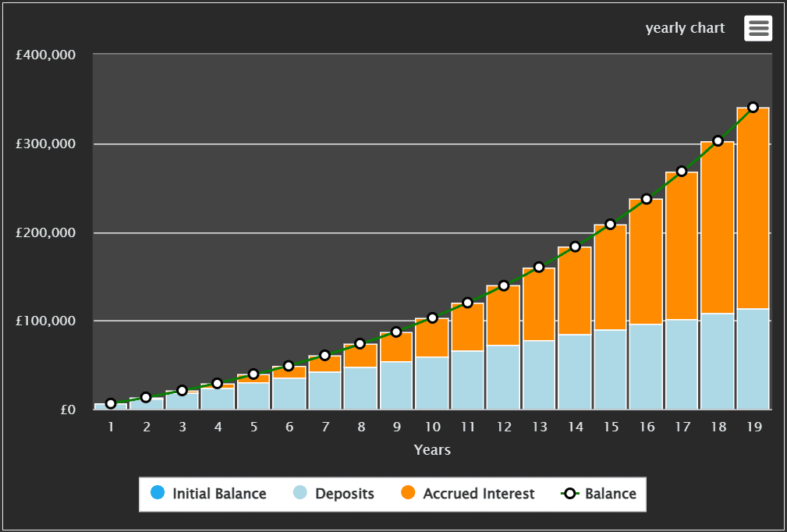Click the deposits bar for year 19
Screen dimensions: 787x532
(x=753, y=359)
